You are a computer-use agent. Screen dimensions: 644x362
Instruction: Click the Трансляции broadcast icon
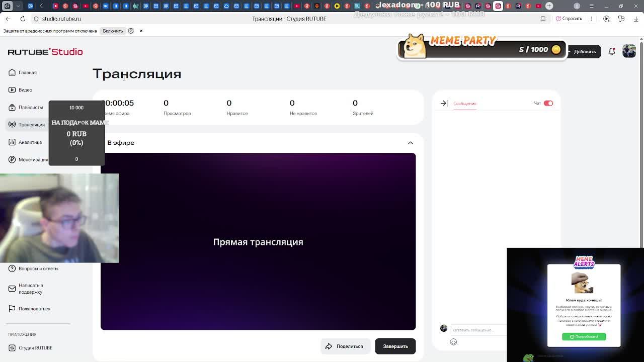[x=12, y=125]
